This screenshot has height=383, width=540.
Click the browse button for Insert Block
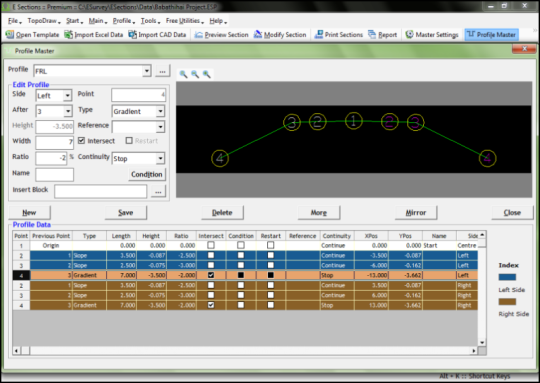click(x=158, y=192)
